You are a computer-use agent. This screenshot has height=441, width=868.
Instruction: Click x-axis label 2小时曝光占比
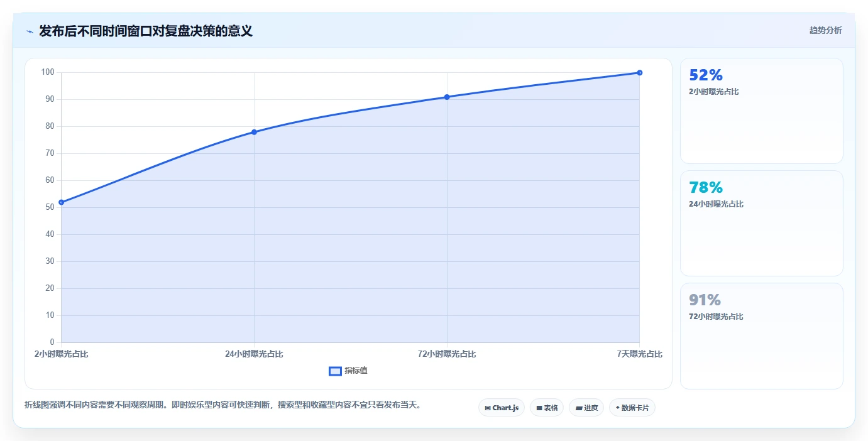61,354
